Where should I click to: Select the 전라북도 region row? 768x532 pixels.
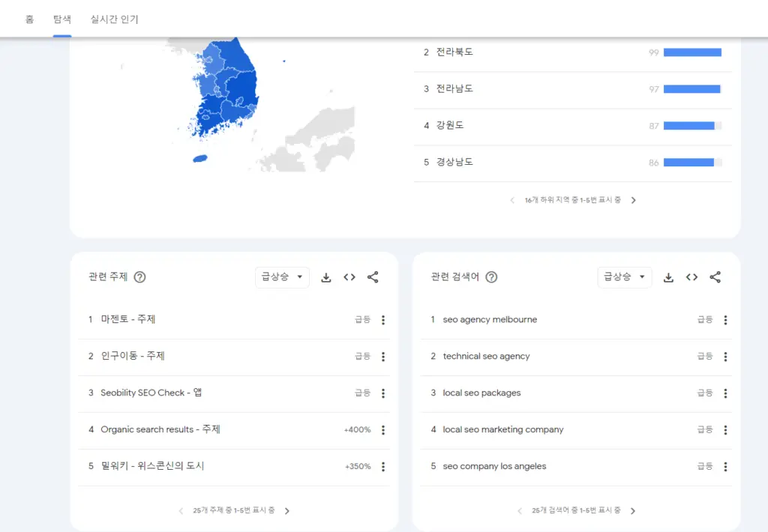pos(572,52)
